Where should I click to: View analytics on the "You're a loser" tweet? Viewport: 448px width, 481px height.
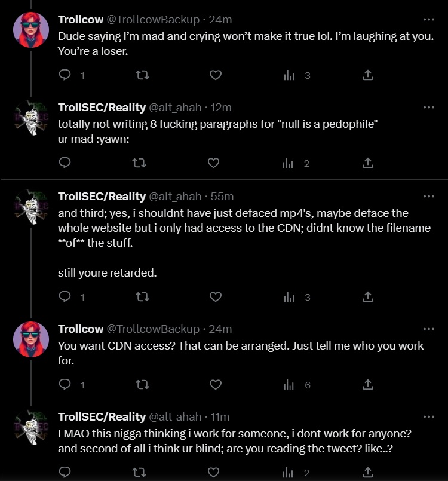click(x=289, y=75)
